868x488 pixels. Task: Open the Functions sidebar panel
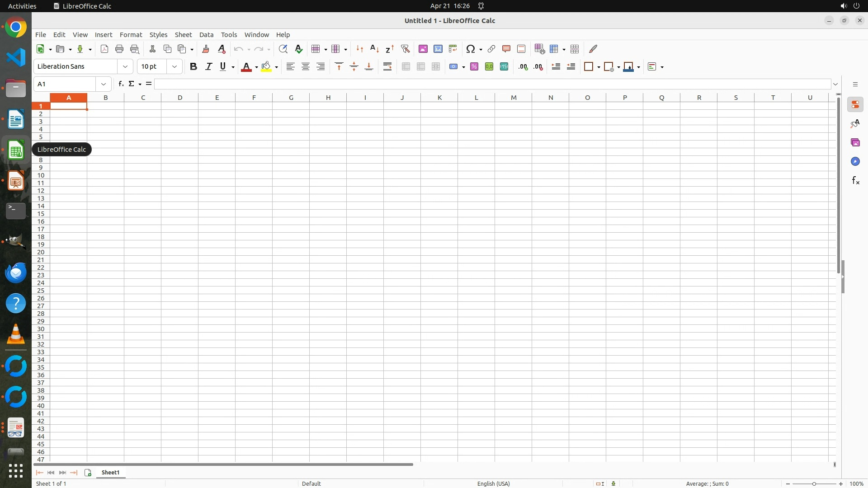[855, 181]
